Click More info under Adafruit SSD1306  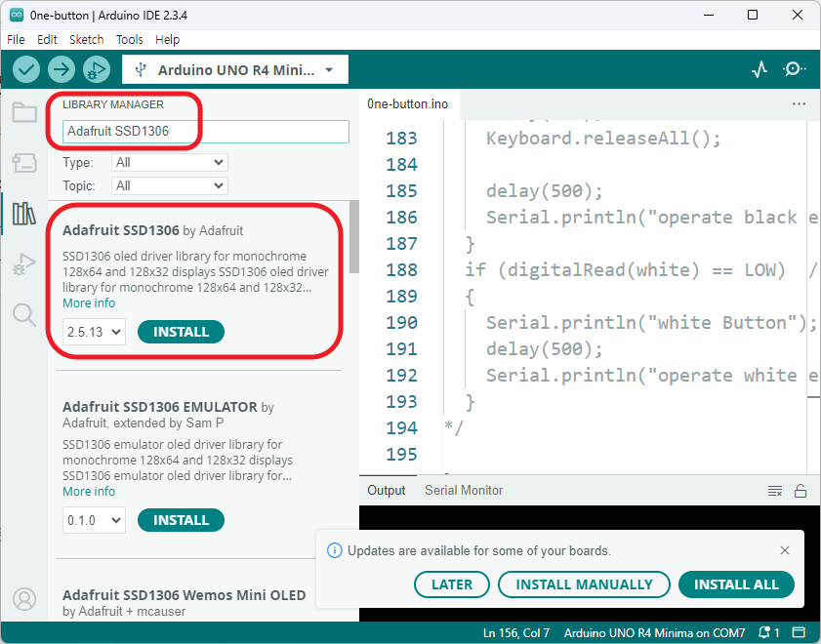89,302
